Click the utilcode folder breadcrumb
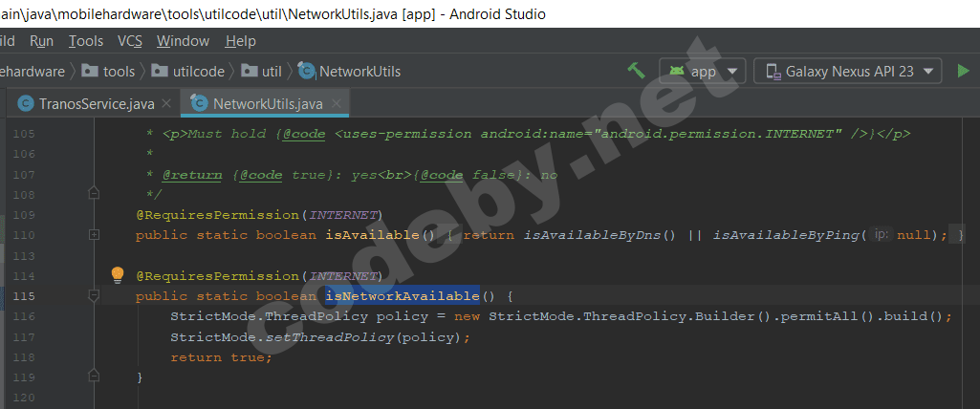This screenshot has height=409, width=980. click(188, 72)
